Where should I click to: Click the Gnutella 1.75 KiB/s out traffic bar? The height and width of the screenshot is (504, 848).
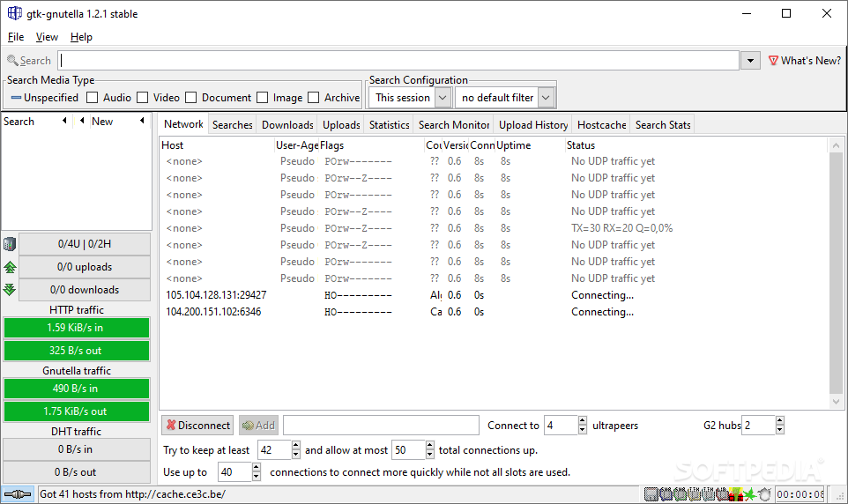click(77, 411)
